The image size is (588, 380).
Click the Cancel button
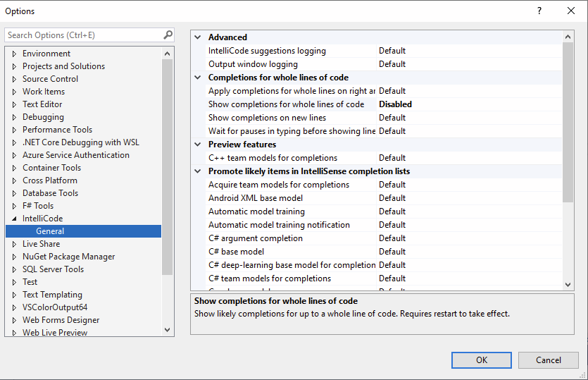[x=549, y=360]
